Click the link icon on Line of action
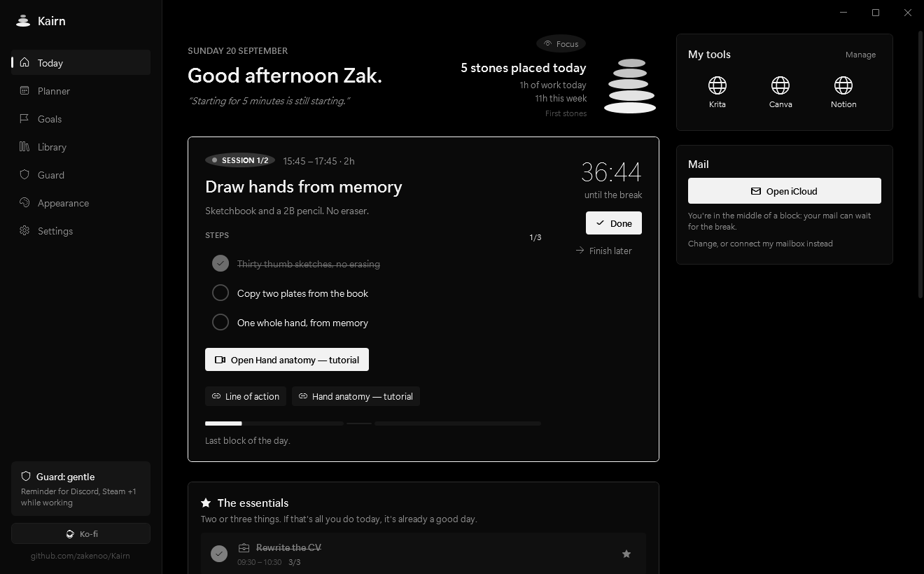 [x=216, y=396]
